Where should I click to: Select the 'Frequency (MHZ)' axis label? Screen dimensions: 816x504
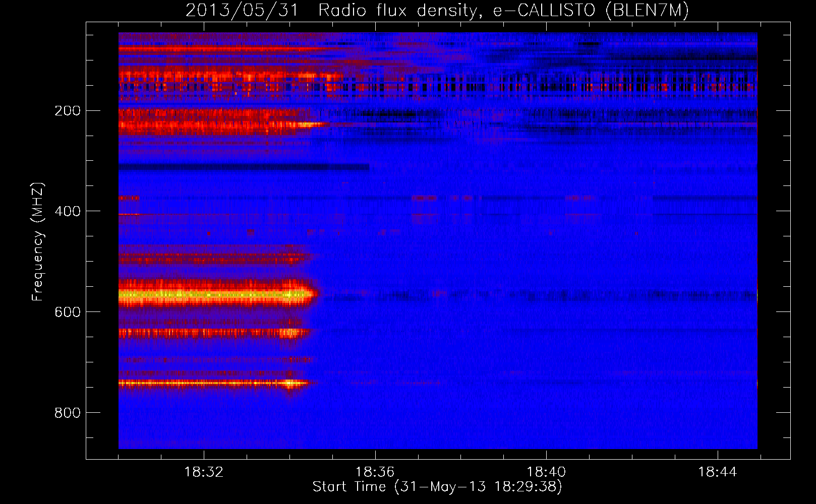point(38,242)
